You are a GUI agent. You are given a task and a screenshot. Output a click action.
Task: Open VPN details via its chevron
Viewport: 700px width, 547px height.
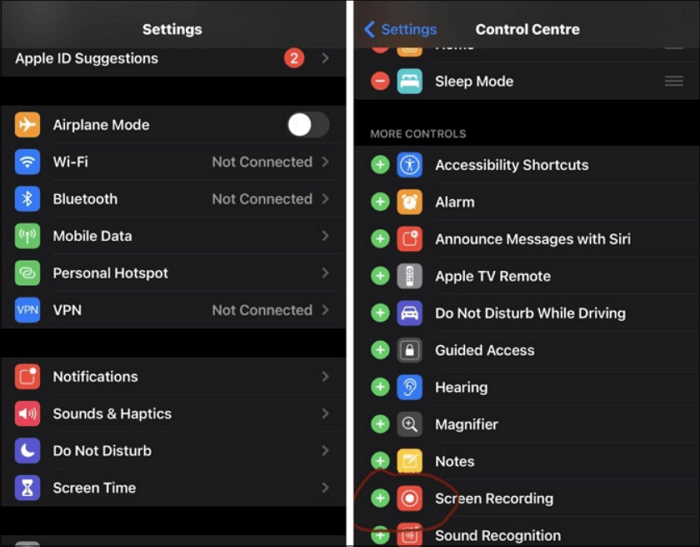(x=326, y=310)
